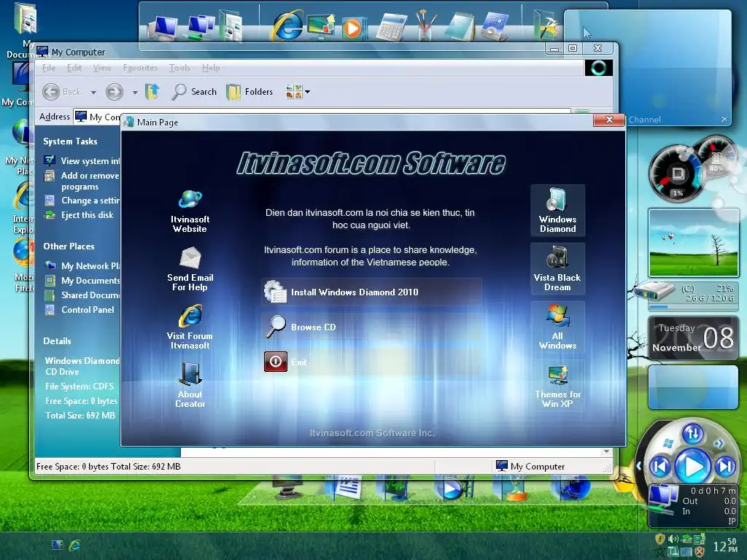Click the picture display monitor icon in top dock
The width and height of the screenshot is (747, 560).
pos(321,26)
